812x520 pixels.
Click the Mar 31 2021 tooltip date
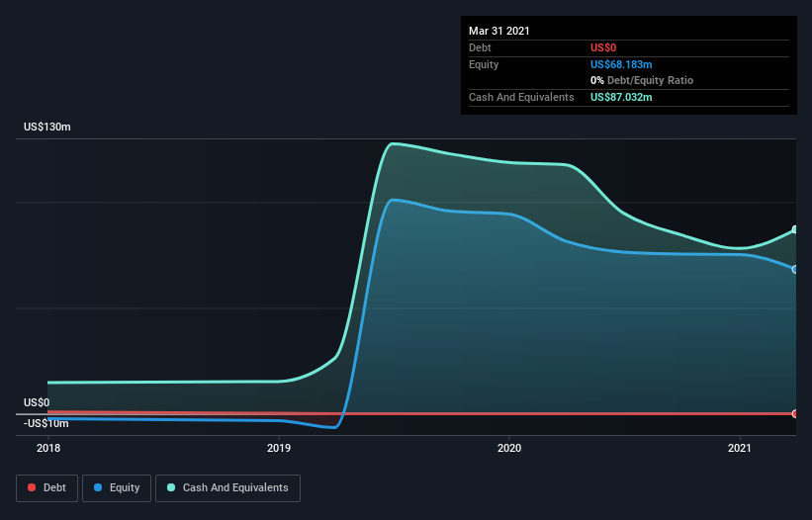point(499,31)
